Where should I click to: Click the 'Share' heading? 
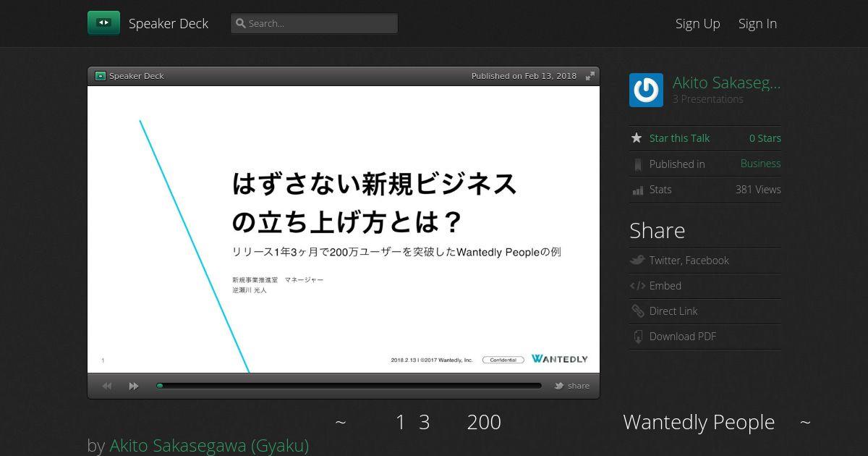coord(657,230)
